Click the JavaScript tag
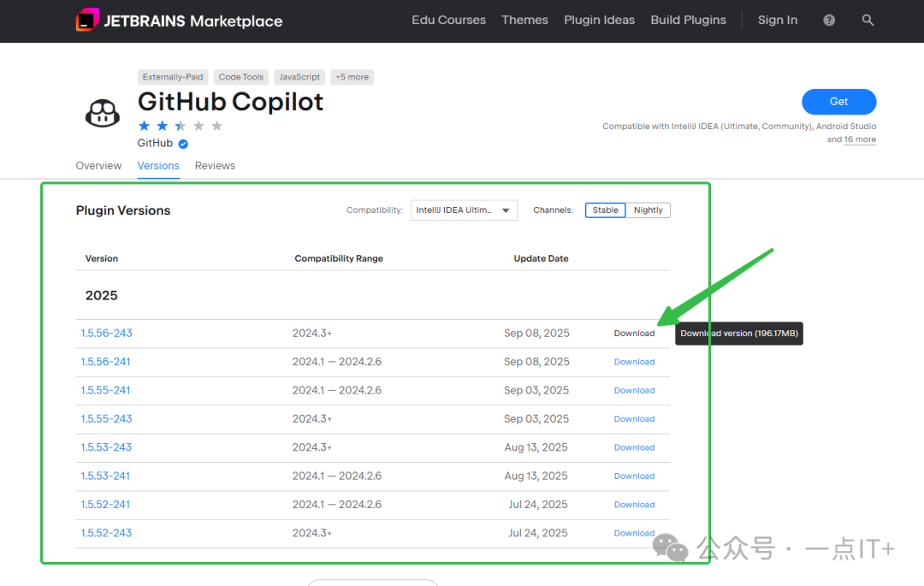This screenshot has width=924, height=586. tap(299, 77)
